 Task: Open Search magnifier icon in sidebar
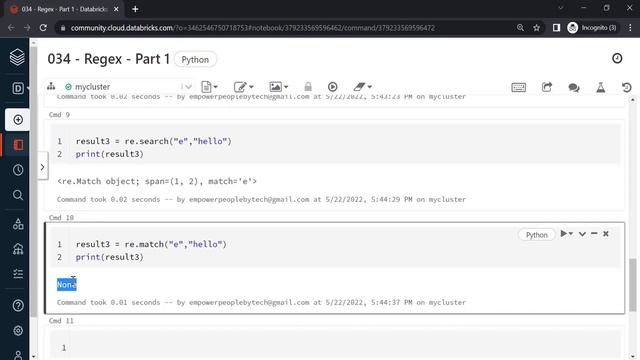[x=18, y=195]
